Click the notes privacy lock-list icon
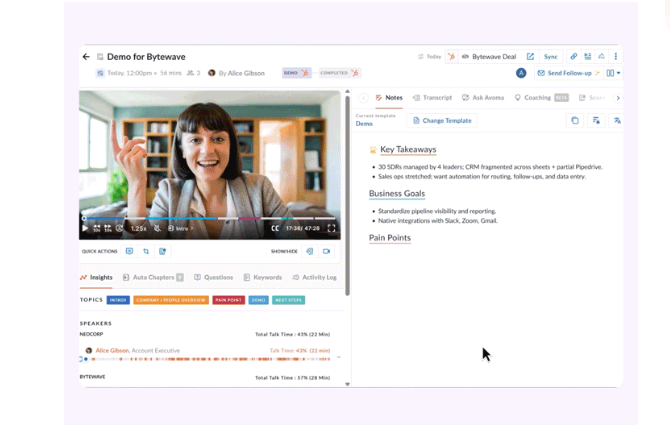 [x=596, y=120]
